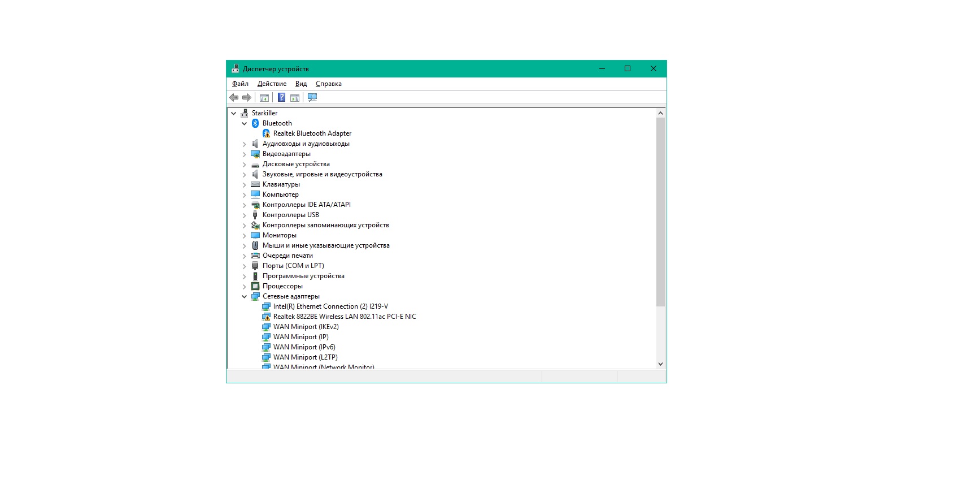
Task: Click the scrollbar up arrow
Action: pyautogui.click(x=660, y=113)
